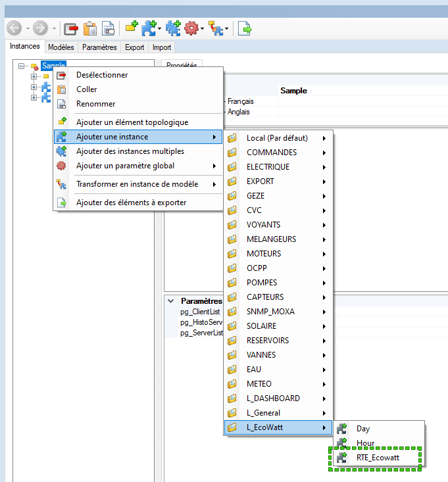Open dropdown arrow beside gear toolbar icon

202,28
